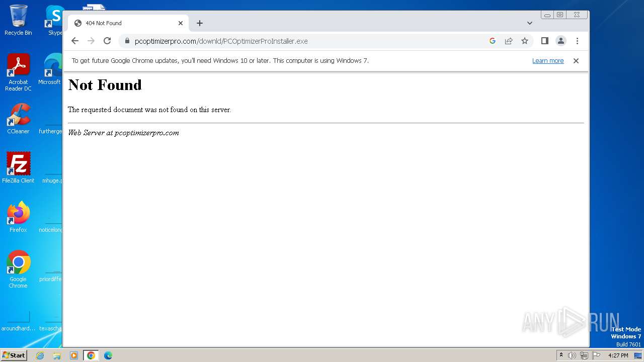Click the network tray icon
Image resolution: width=644 pixels, height=362 pixels.
[584, 355]
